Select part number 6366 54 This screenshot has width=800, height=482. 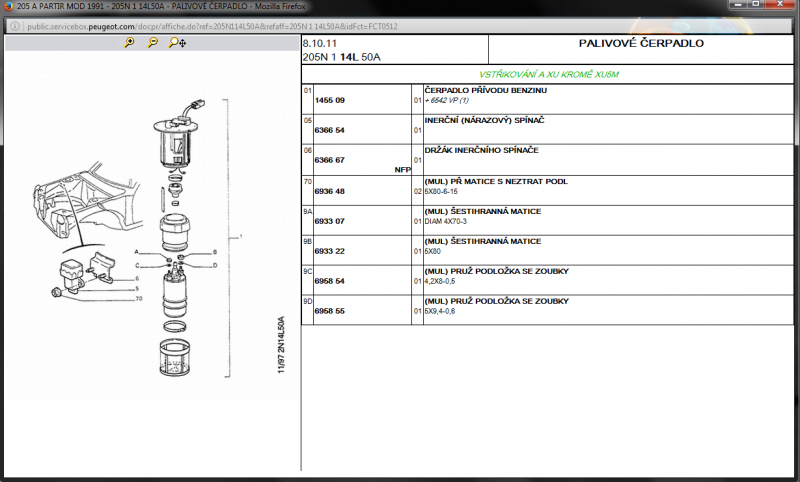tap(329, 130)
